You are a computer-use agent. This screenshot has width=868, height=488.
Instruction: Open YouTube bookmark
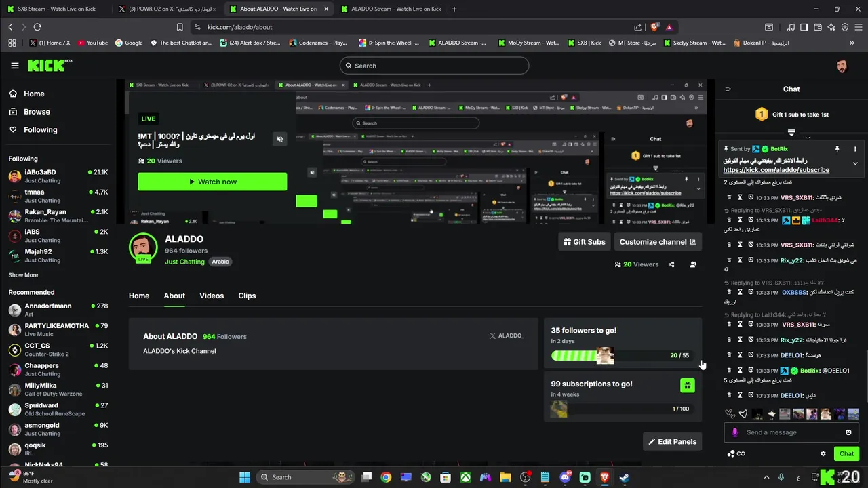click(x=92, y=43)
